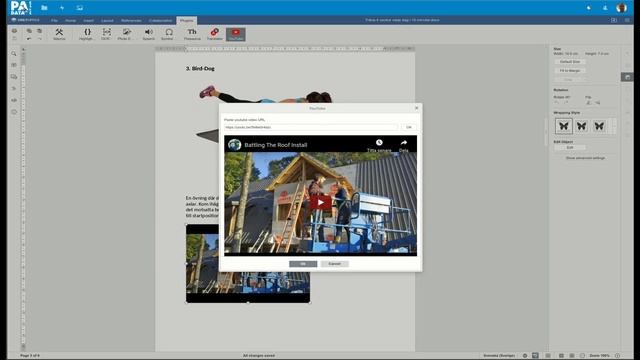The width and height of the screenshot is (640, 360).
Task: Open the OCR plugin
Action: point(106,34)
